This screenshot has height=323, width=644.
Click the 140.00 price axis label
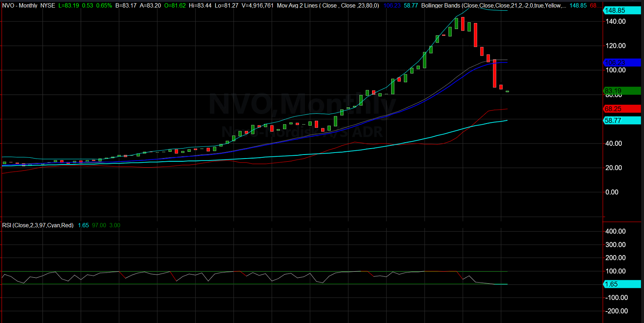[615, 21]
